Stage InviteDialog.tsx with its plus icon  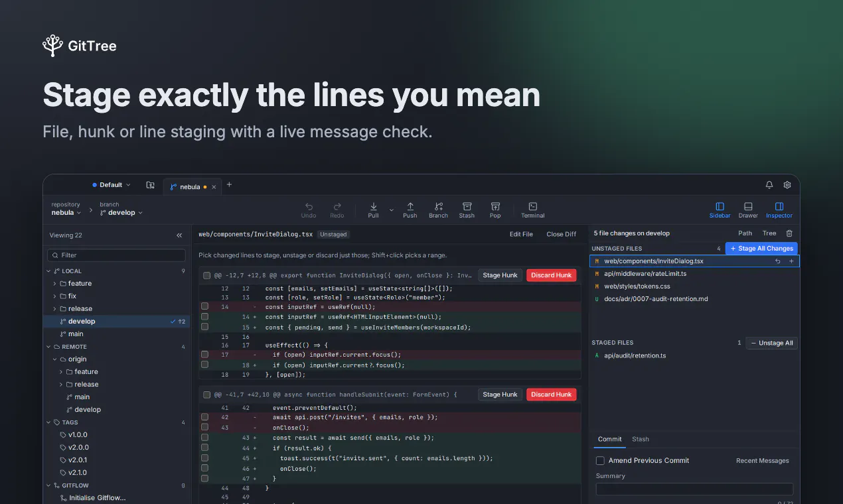point(791,261)
